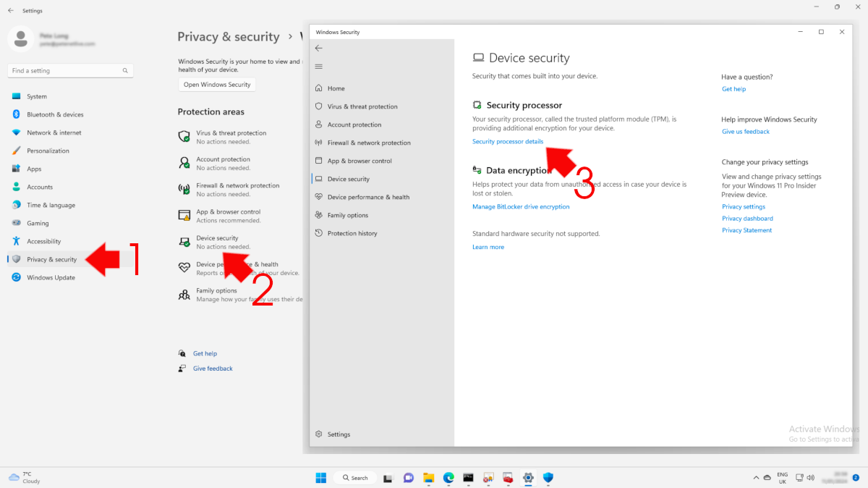Click the Gaming controller icon in Settings
The height and width of the screenshot is (488, 868).
pyautogui.click(x=16, y=223)
